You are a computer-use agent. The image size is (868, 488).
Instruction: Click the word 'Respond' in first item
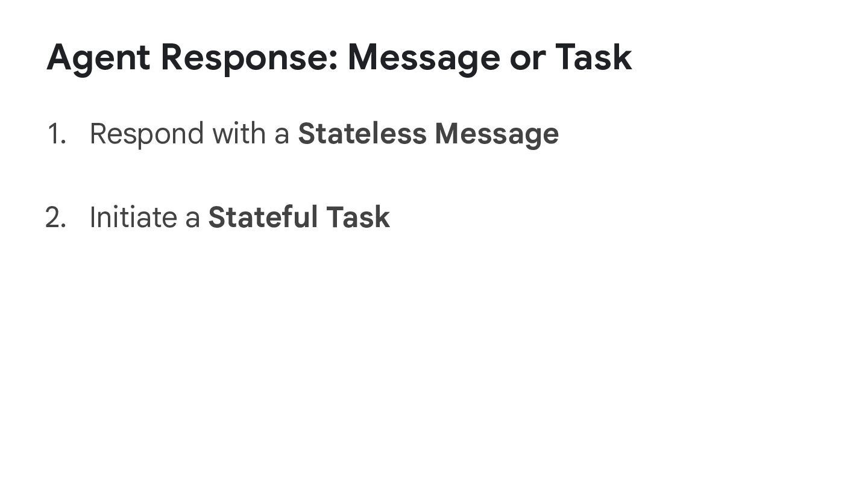146,134
